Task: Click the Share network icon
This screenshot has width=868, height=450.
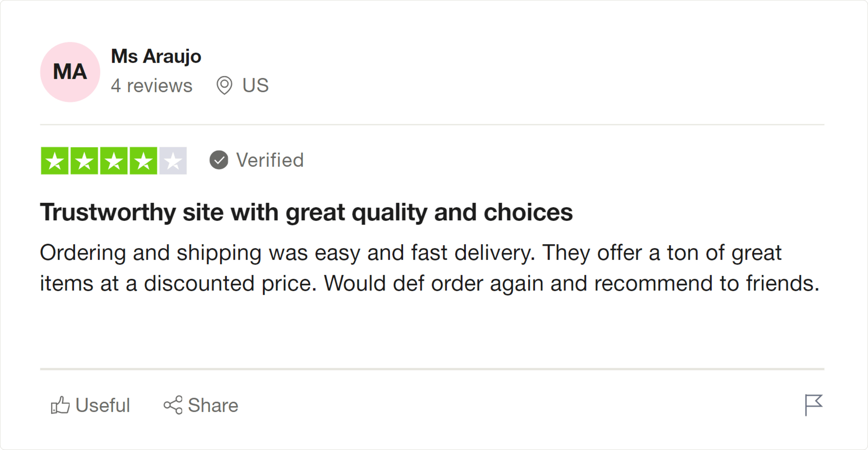Action: coord(173,405)
